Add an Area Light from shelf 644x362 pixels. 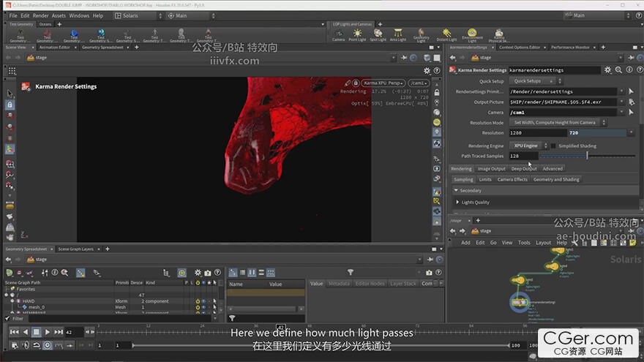(x=399, y=34)
